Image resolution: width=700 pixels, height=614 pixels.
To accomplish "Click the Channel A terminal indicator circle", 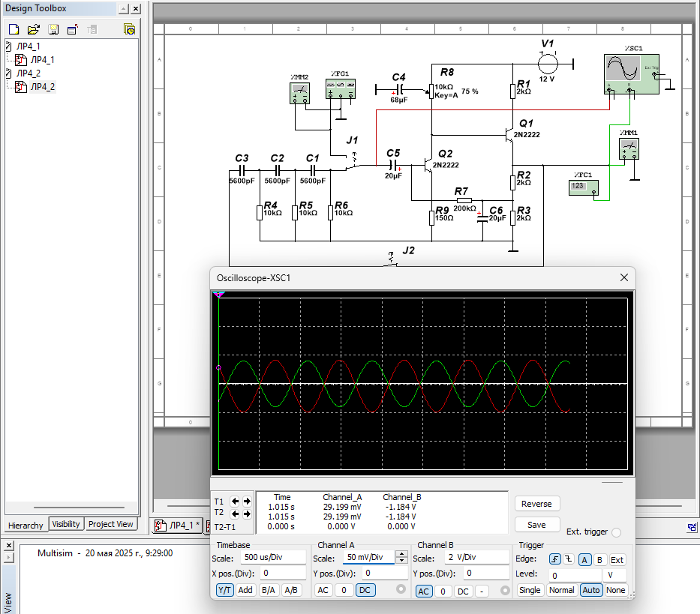I will (401, 589).
